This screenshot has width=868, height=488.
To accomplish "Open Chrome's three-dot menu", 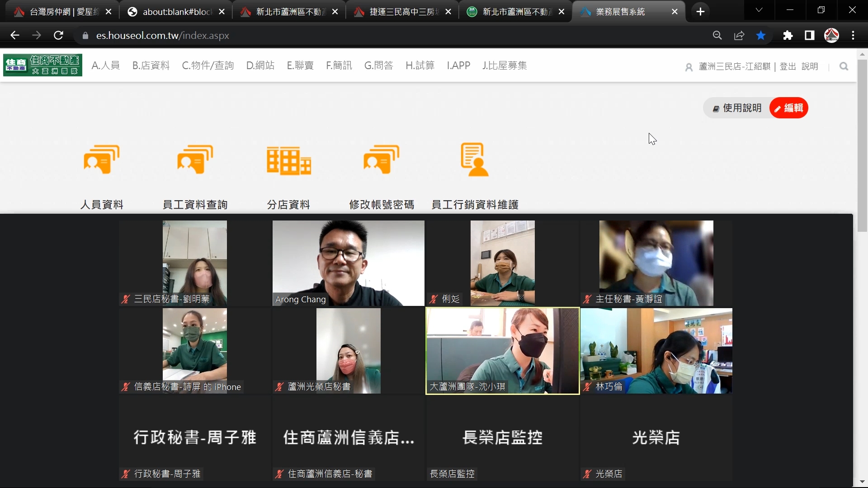I will tap(853, 35).
